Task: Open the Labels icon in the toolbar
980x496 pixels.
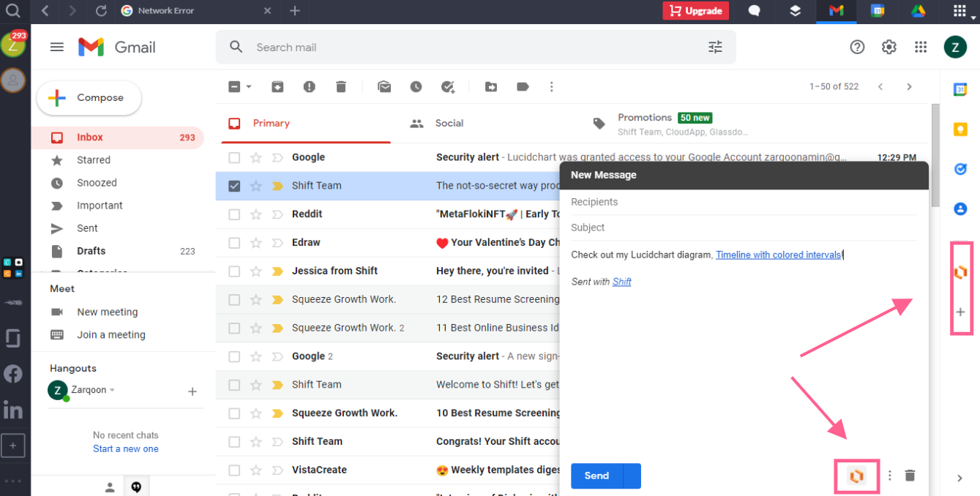Action: tap(523, 86)
